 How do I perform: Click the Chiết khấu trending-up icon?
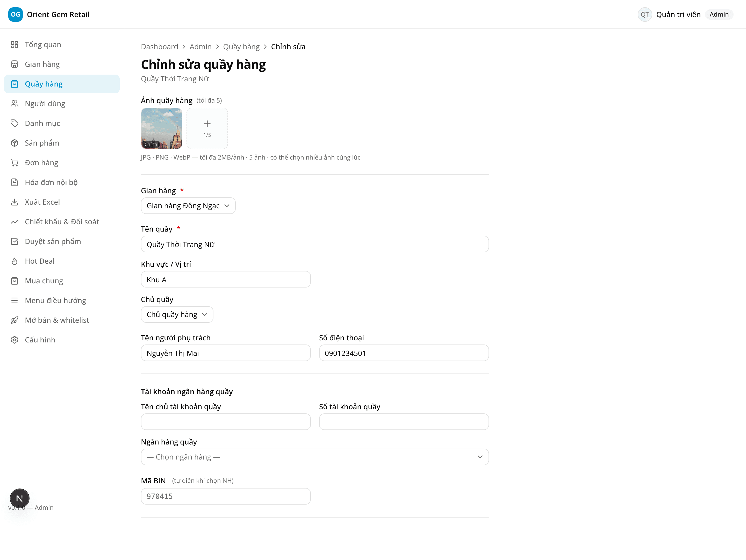14,221
